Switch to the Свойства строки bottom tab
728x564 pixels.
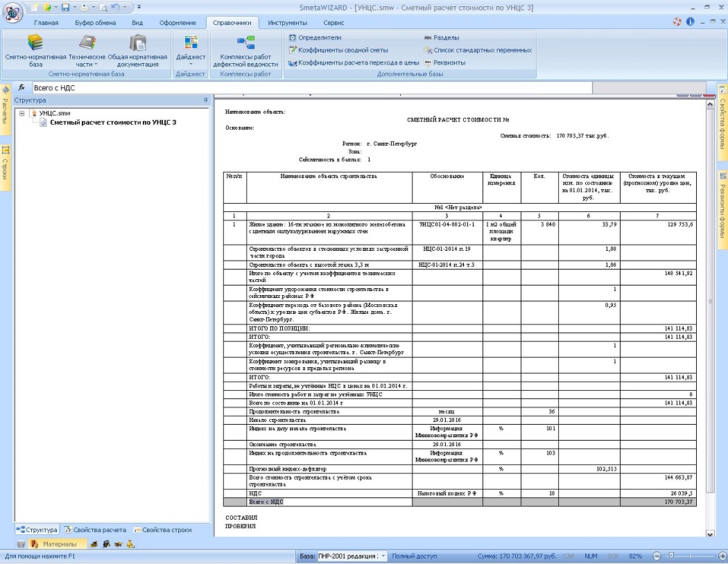point(162,529)
